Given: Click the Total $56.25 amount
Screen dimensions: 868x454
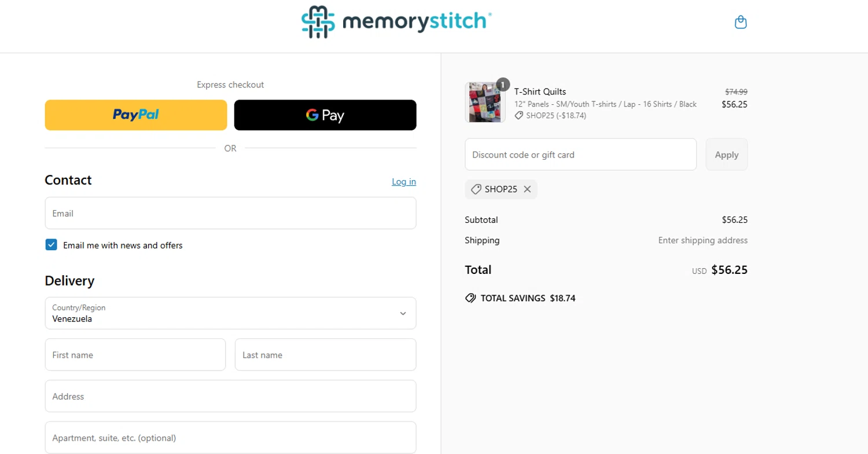Looking at the screenshot, I should point(729,270).
